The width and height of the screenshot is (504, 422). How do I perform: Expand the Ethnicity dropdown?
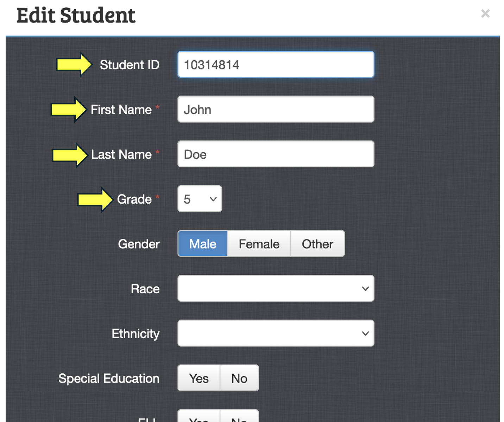276,333
